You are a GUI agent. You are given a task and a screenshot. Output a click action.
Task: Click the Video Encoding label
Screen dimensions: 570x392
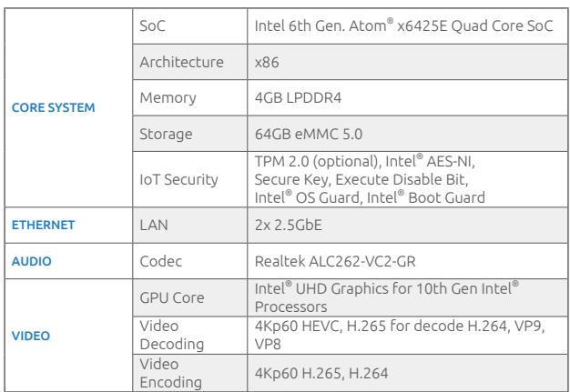170,373
